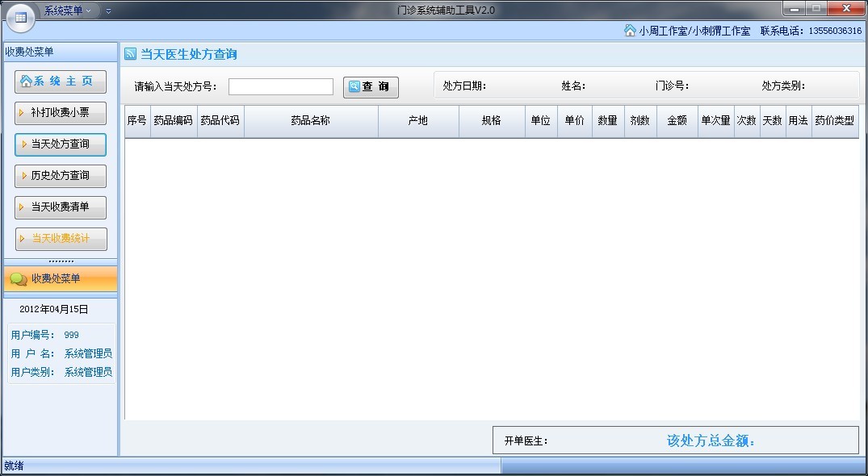Open the 系统菜单 dropdown menu

click(x=68, y=10)
